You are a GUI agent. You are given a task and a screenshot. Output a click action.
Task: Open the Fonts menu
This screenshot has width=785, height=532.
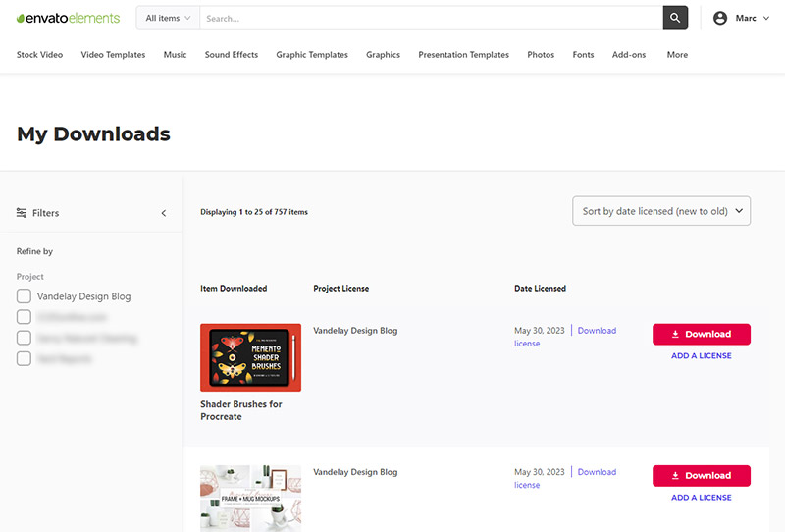point(583,55)
